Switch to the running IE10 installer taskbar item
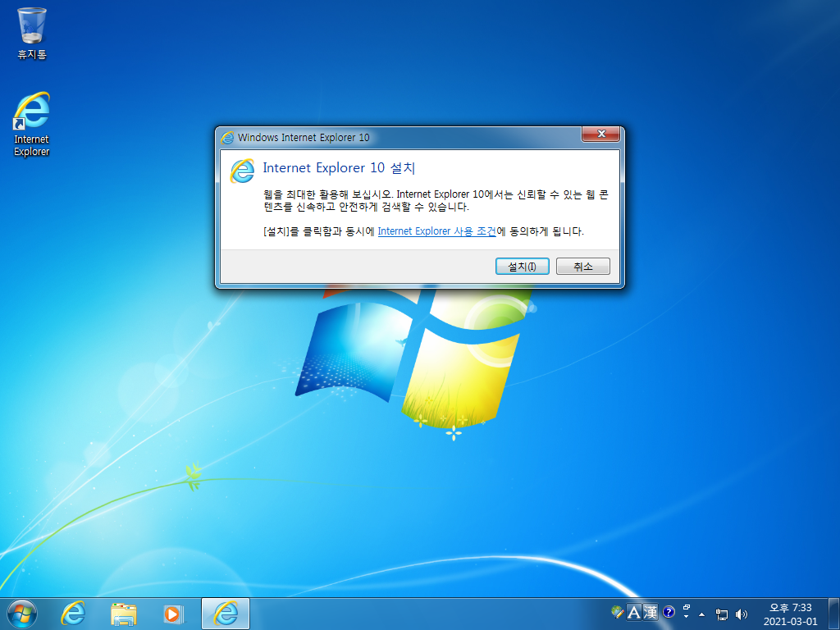 point(226,614)
